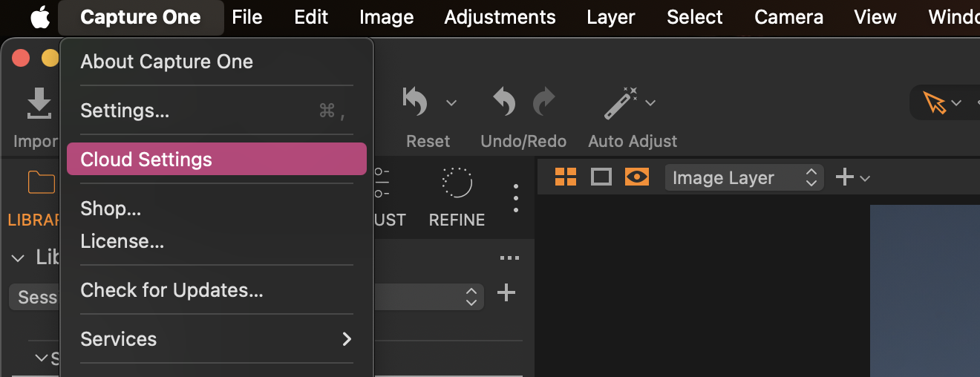Image resolution: width=980 pixels, height=377 pixels.
Task: Open the Adjustments menu
Action: click(500, 17)
